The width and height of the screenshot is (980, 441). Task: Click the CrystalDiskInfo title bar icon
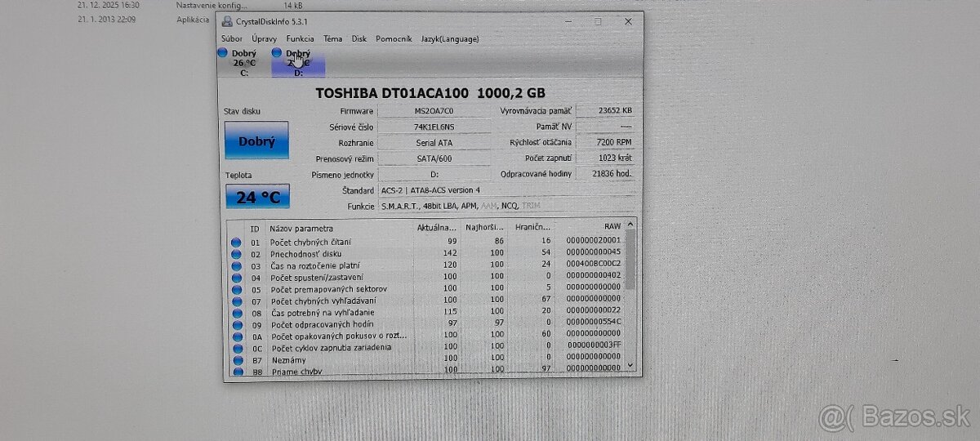(227, 21)
